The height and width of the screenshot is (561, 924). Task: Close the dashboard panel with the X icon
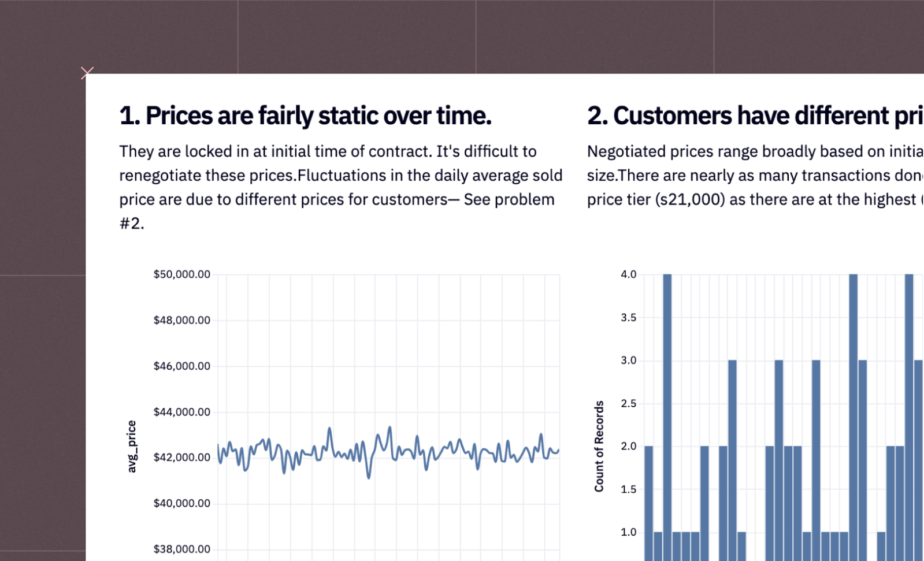[87, 73]
